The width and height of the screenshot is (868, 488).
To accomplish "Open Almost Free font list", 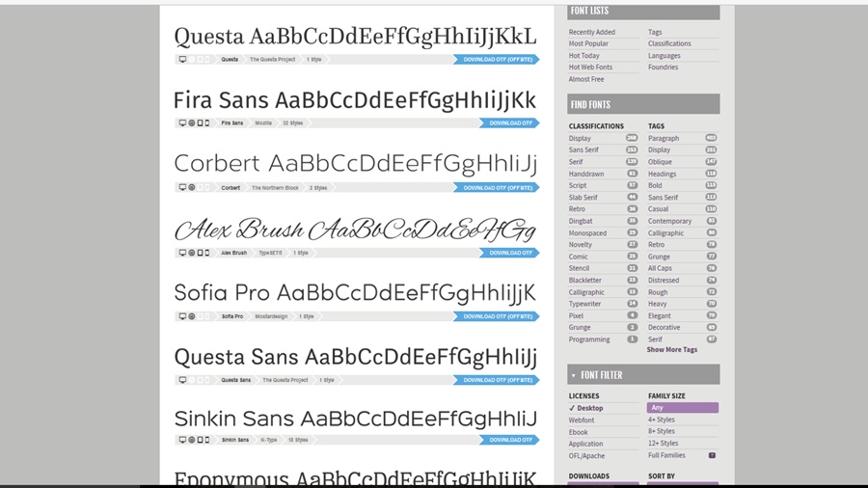I will (x=586, y=80).
